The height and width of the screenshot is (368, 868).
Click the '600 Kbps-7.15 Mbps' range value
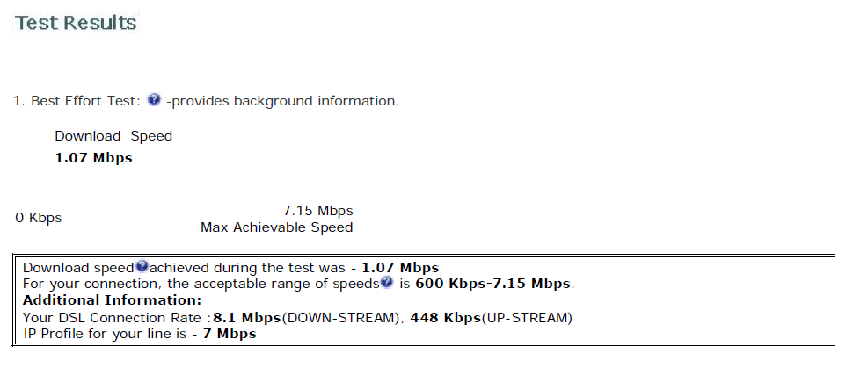[492, 284]
